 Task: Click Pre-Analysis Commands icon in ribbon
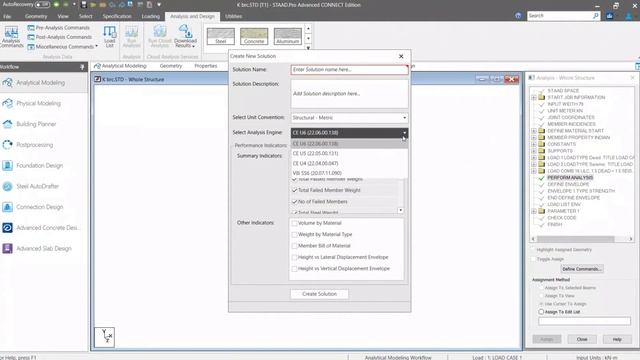click(x=31, y=28)
